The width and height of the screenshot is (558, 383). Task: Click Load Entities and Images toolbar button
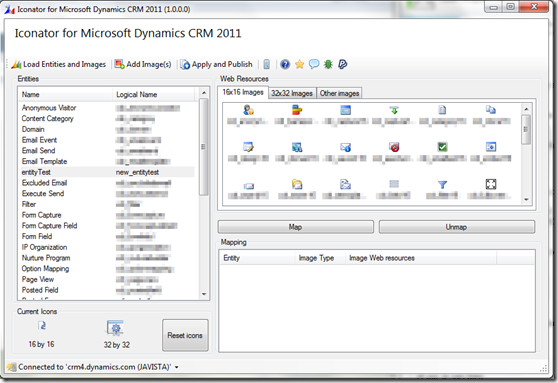click(59, 64)
